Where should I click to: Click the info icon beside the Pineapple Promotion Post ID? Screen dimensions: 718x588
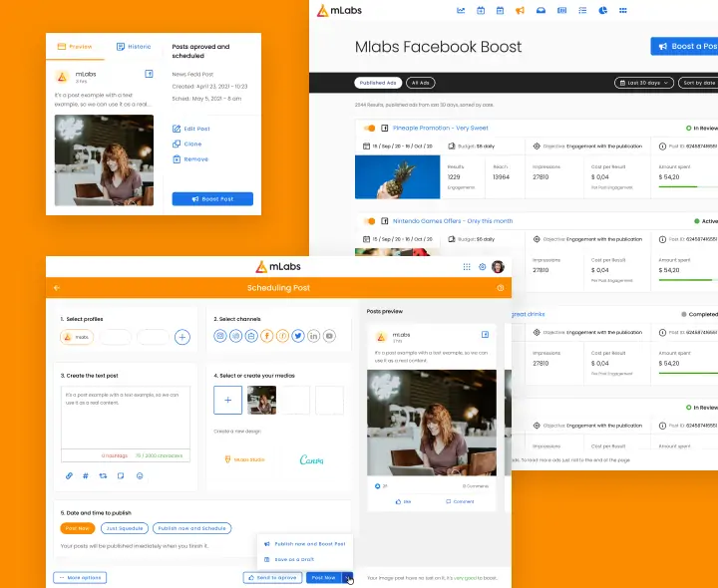(x=662, y=147)
